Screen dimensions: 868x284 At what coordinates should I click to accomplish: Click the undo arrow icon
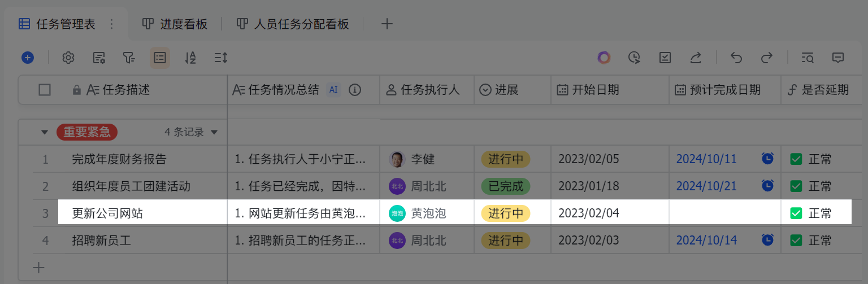(x=736, y=58)
